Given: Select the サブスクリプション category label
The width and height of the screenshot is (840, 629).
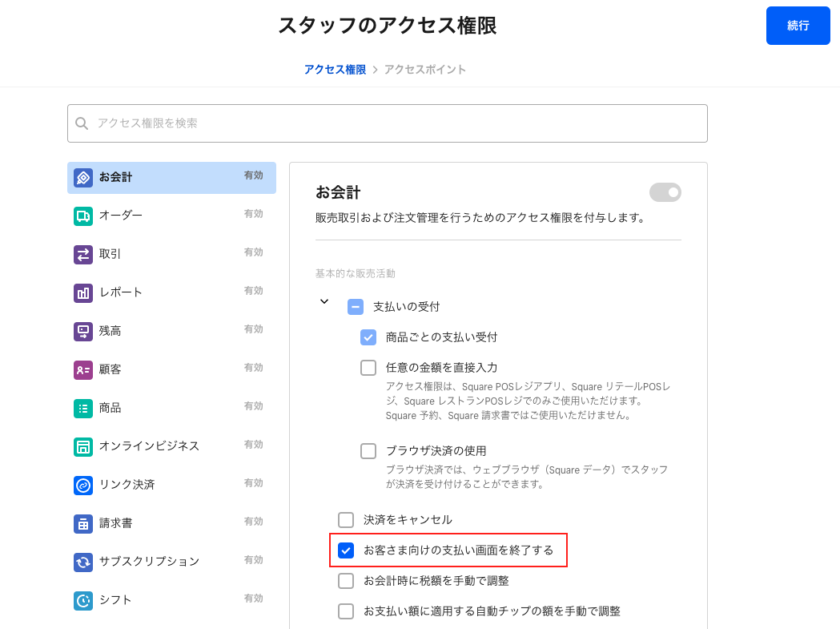Looking at the screenshot, I should tap(149, 562).
